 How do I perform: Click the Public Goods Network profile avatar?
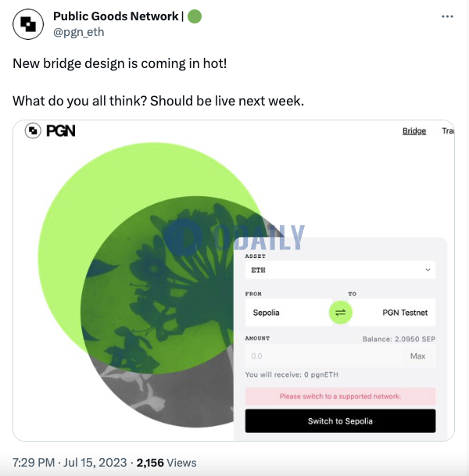28,24
